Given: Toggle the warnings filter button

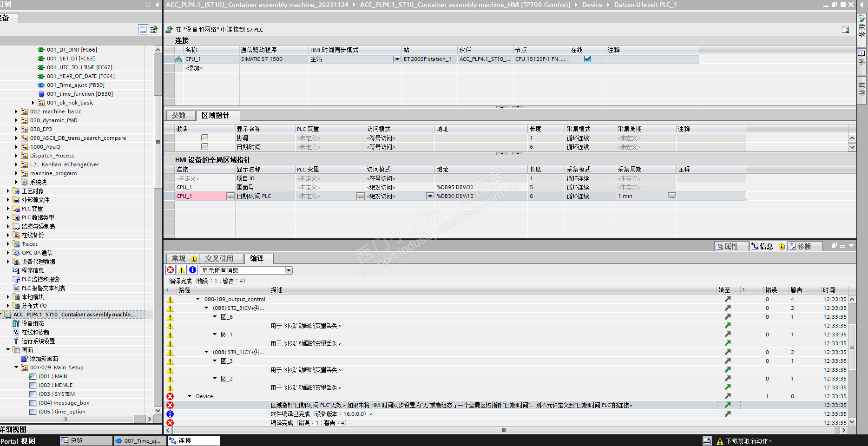Looking at the screenshot, I should (182, 270).
